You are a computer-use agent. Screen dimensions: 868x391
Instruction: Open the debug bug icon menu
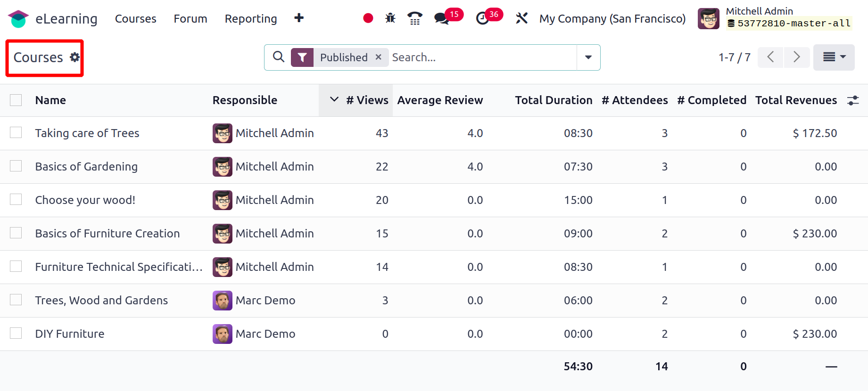point(390,18)
